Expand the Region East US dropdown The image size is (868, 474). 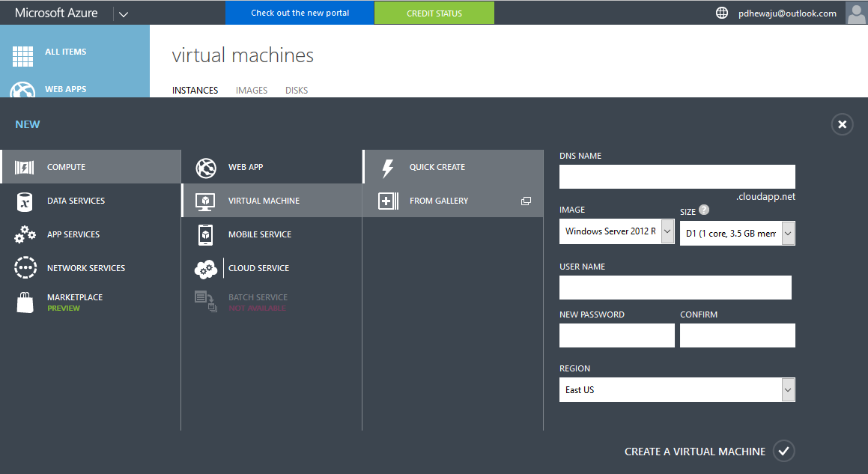pyautogui.click(x=787, y=389)
